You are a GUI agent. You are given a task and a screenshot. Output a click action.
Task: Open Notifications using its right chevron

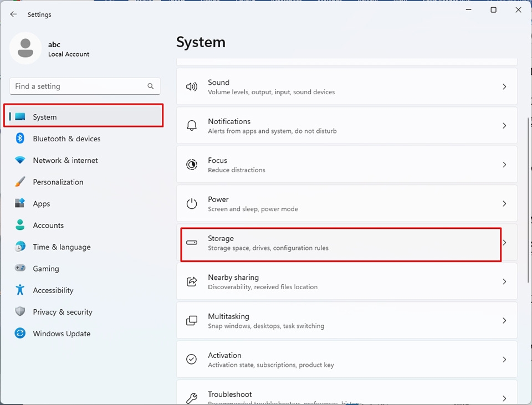coord(504,126)
